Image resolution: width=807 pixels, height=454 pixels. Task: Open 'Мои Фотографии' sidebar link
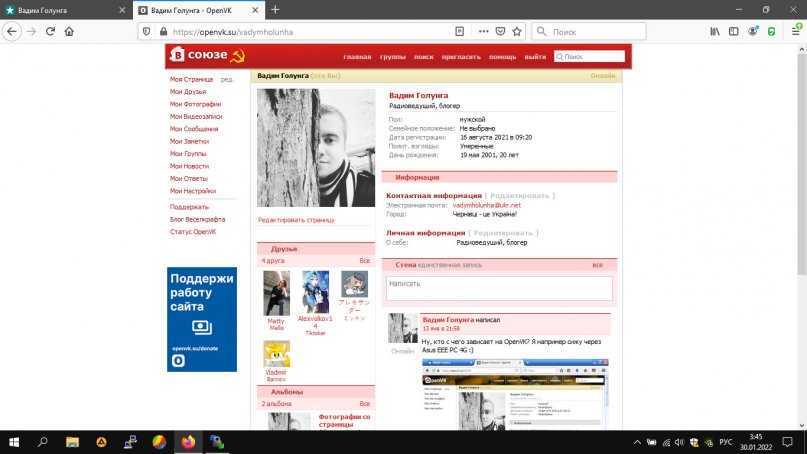[x=196, y=104]
